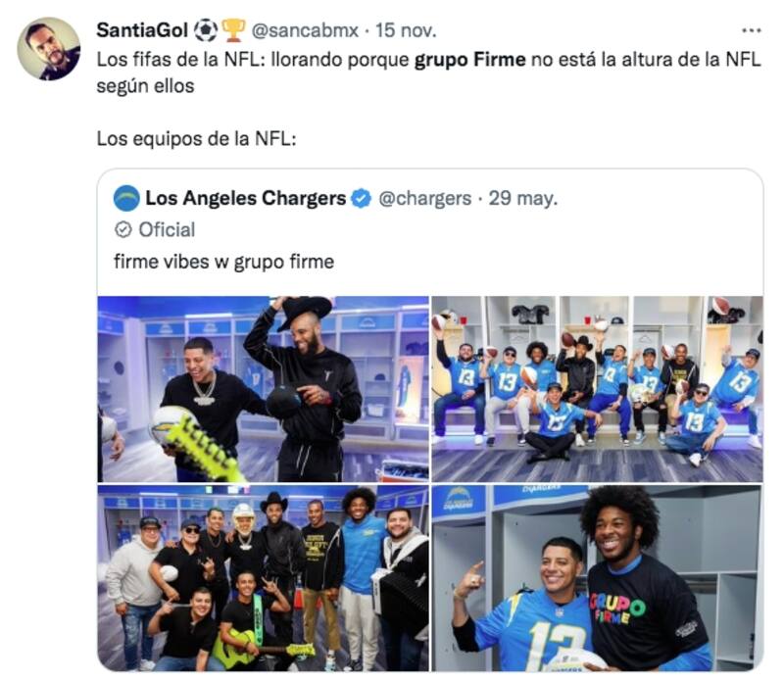Viewport: 784px width, 682px height.
Task: Click the @chargers handle in quoted tweet
Action: pos(424,198)
